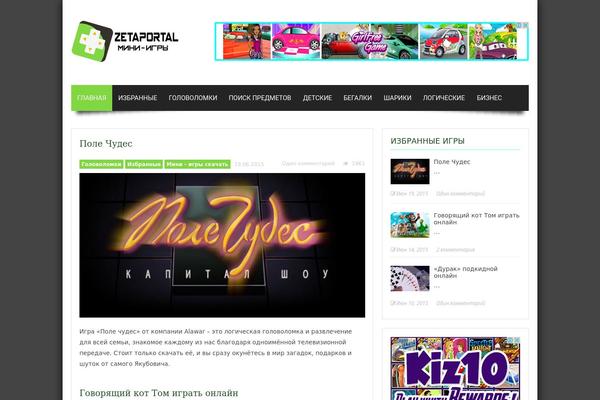Click the Поле Чудес Капитал Шоу main image
The height and width of the screenshot is (400, 600).
222,245
